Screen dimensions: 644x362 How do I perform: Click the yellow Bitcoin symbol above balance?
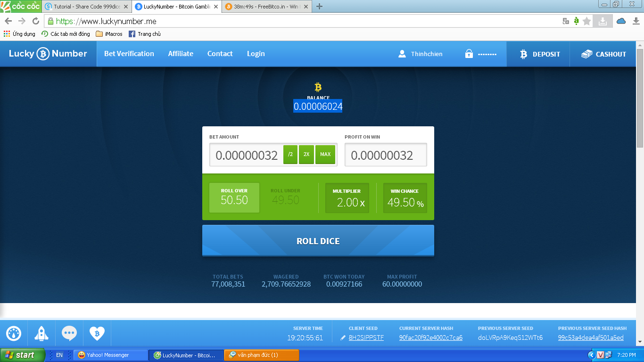point(318,87)
